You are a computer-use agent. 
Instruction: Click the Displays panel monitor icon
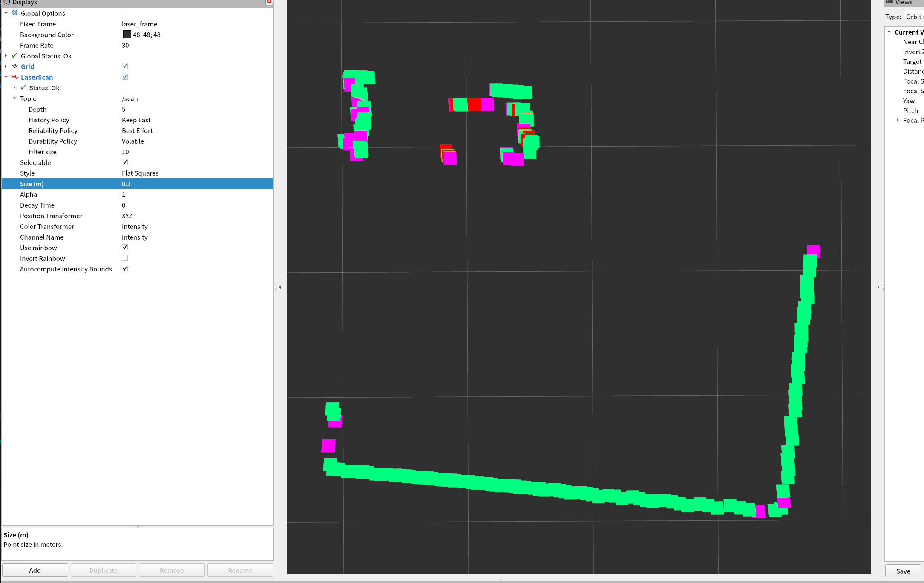(6, 2)
